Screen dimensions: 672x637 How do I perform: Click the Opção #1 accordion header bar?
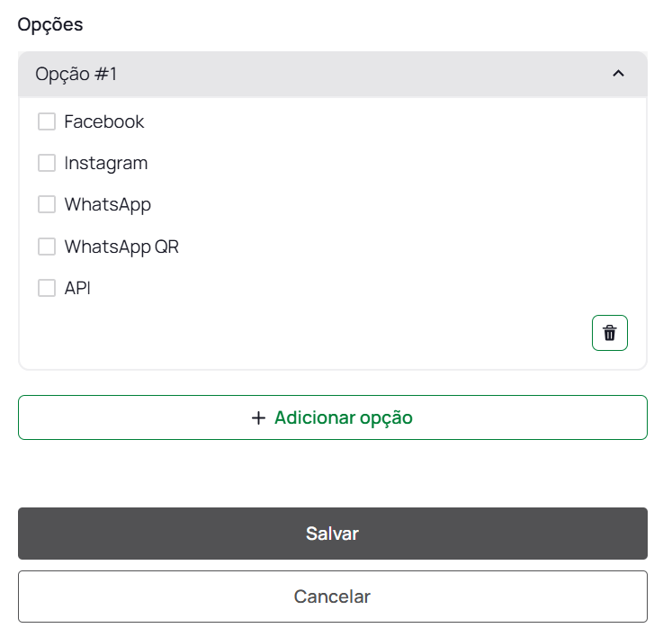pyautogui.click(x=333, y=74)
